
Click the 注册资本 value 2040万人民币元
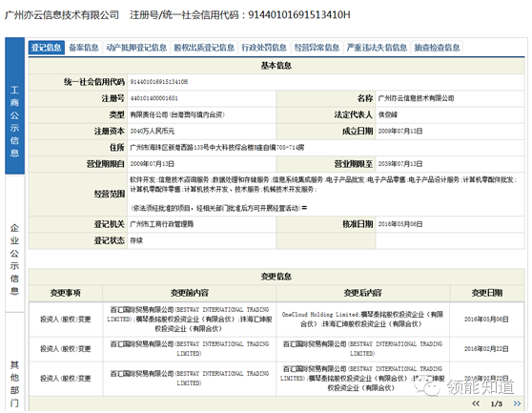click(x=153, y=131)
